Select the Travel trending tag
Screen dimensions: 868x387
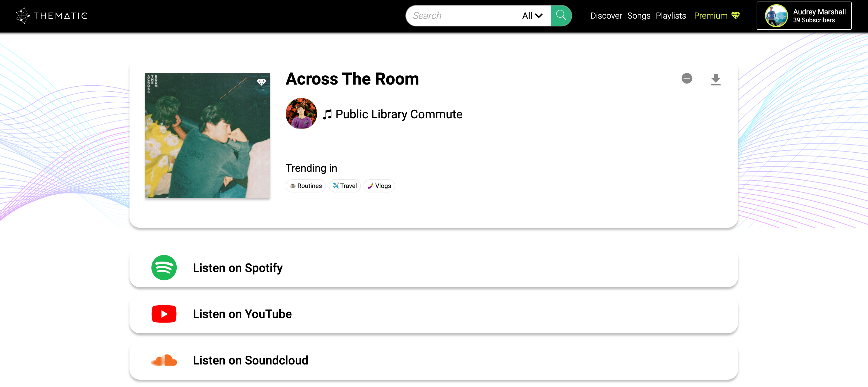[344, 186]
